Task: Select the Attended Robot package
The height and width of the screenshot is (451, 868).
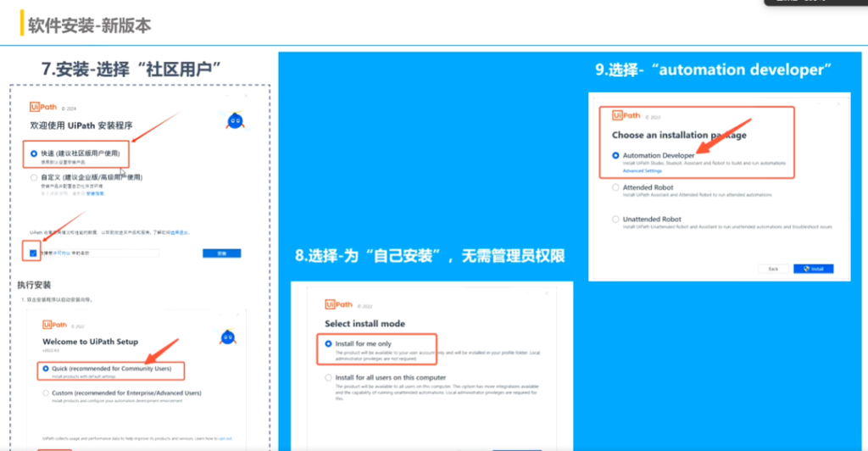Action: click(616, 188)
